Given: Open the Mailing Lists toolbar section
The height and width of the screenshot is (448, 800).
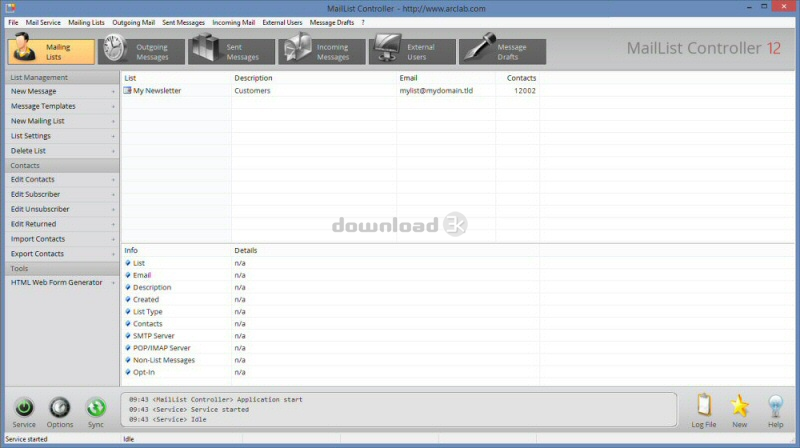Looking at the screenshot, I should (x=51, y=51).
